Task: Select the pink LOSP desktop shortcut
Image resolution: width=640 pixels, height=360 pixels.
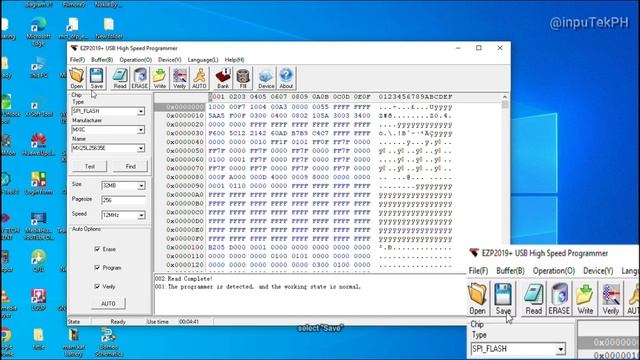Action: coord(39,300)
